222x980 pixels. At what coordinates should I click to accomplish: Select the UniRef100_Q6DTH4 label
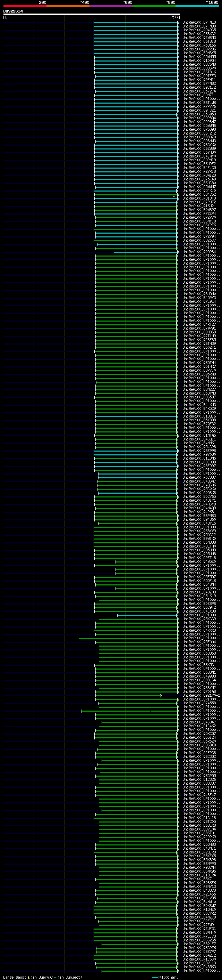[199, 363]
